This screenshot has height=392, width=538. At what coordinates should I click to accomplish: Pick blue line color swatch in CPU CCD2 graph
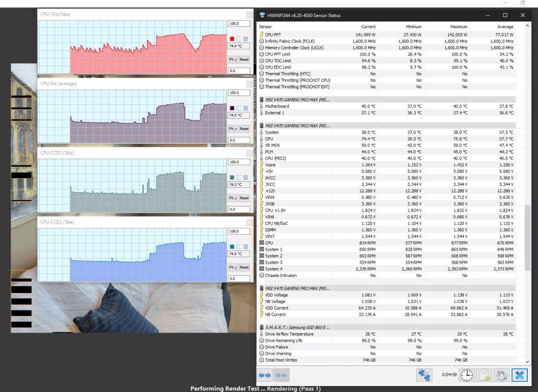[233, 247]
